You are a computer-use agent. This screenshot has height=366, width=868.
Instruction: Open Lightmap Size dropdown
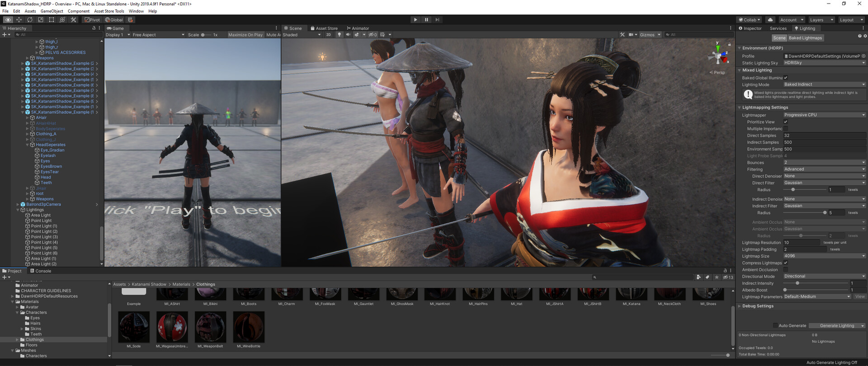(x=825, y=256)
